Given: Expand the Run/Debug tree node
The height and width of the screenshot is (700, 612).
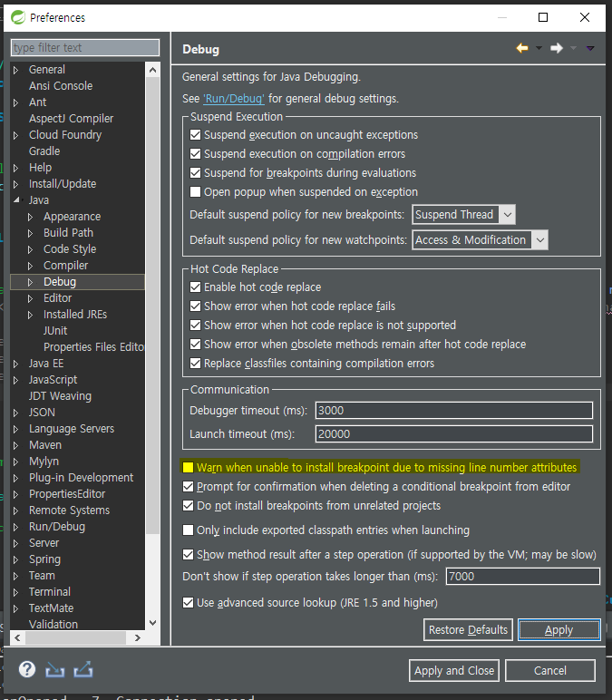Looking at the screenshot, I should click(16, 527).
